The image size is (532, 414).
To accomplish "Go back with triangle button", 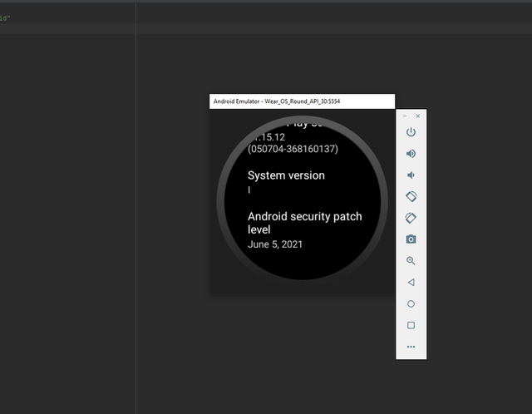I will [x=411, y=283].
